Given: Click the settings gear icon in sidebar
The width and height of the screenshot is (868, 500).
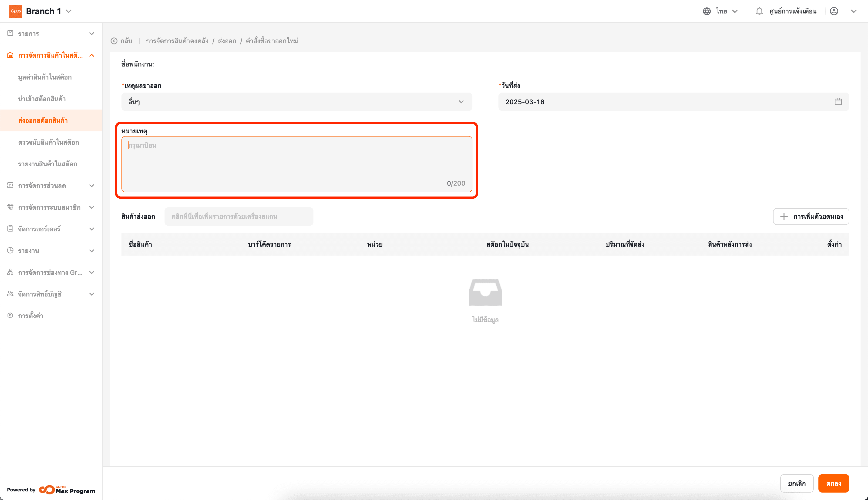Looking at the screenshot, I should click(x=10, y=316).
